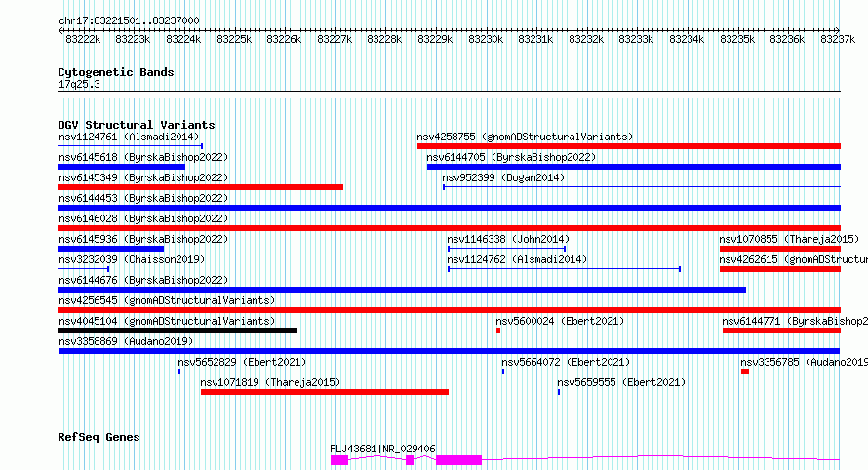The height and width of the screenshot is (470, 868).
Task: Open the nsv3356785 Audano2019 variant label
Action: coord(805,362)
